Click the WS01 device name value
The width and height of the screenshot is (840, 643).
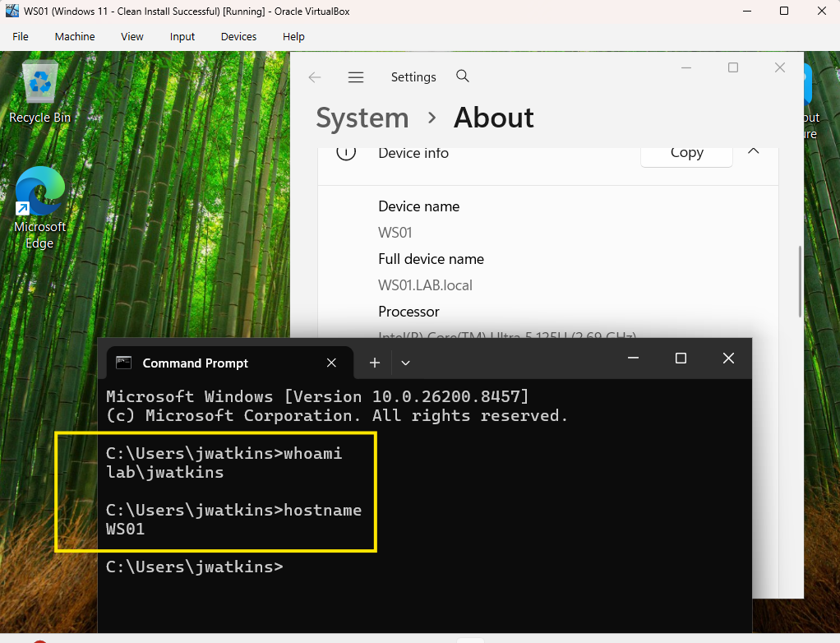pos(395,233)
